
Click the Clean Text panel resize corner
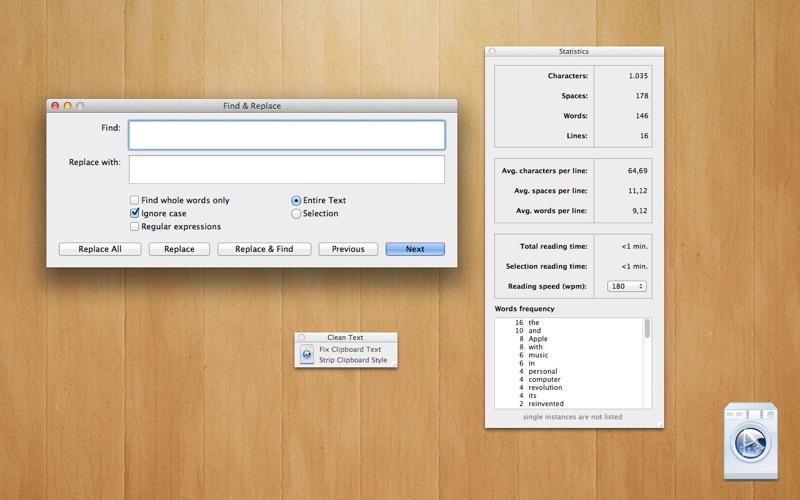[x=394, y=363]
